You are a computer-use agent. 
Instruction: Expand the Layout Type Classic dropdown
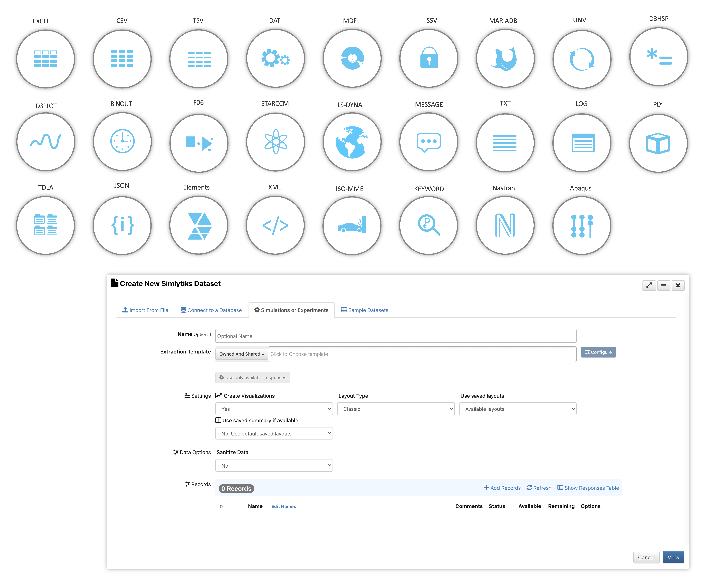coord(396,409)
